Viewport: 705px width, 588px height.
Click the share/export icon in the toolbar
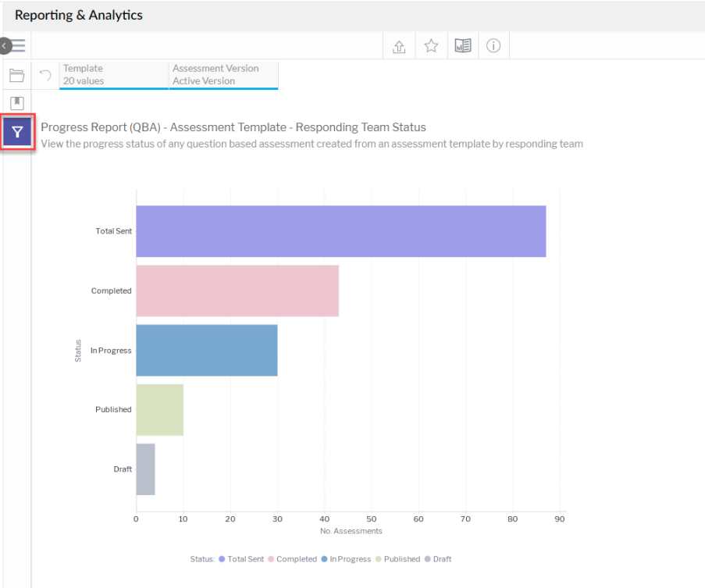399,45
